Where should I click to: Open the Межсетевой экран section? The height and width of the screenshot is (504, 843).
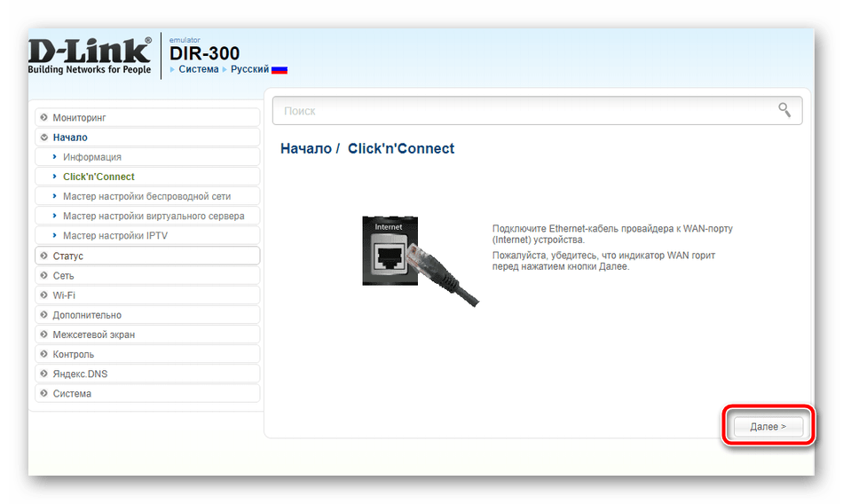(147, 335)
